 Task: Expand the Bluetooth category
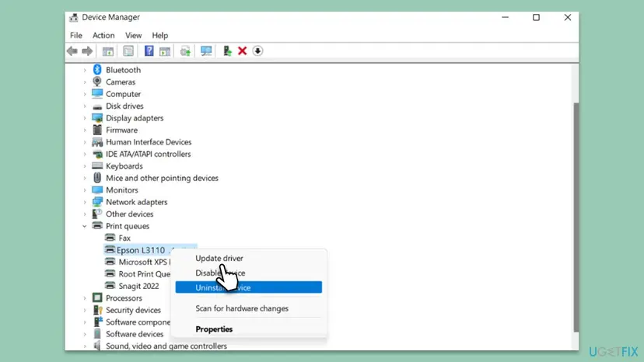point(85,70)
